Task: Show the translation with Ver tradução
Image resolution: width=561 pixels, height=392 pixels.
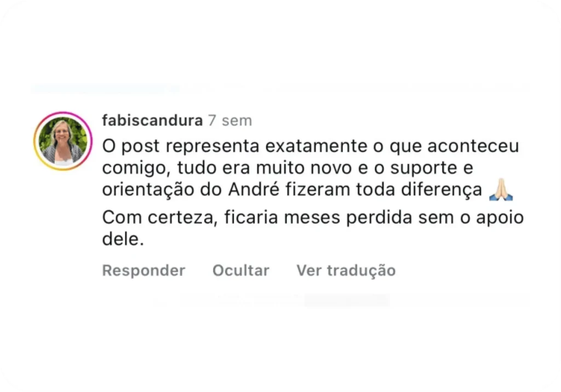Action: coord(346,271)
